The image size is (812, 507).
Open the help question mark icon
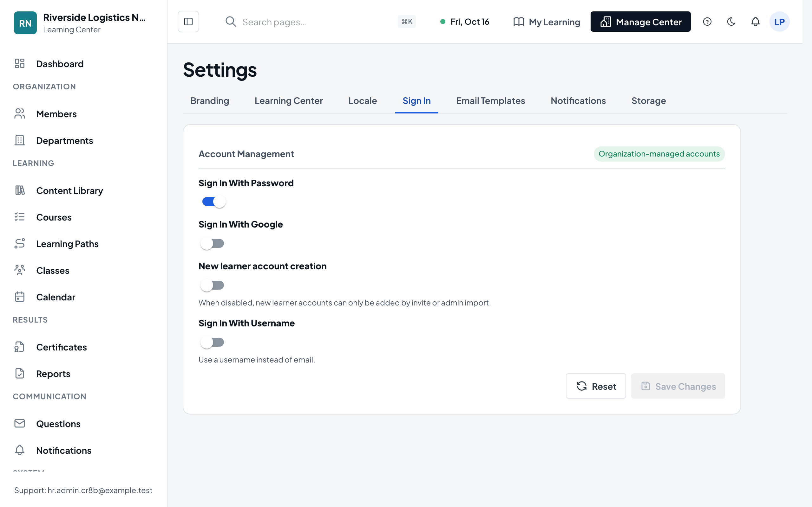707,22
